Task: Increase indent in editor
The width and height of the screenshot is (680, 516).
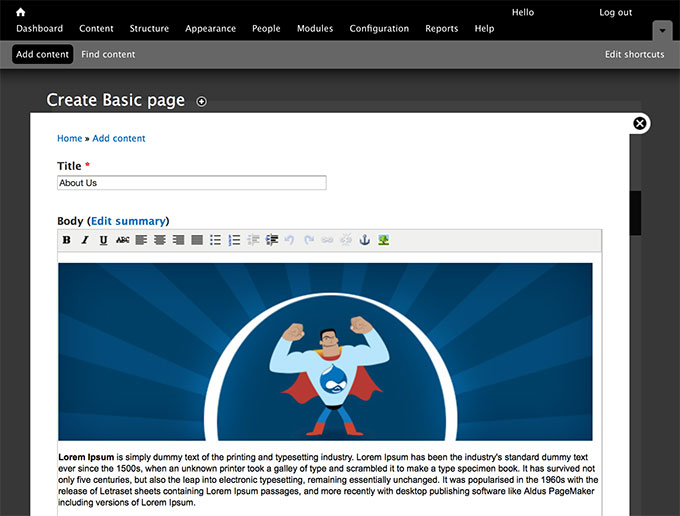Action: (272, 240)
